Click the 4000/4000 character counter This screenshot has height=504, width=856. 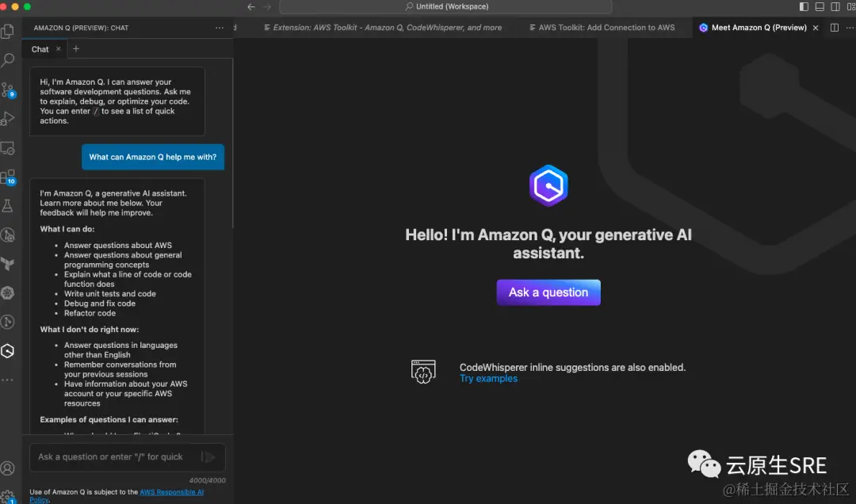tap(207, 480)
